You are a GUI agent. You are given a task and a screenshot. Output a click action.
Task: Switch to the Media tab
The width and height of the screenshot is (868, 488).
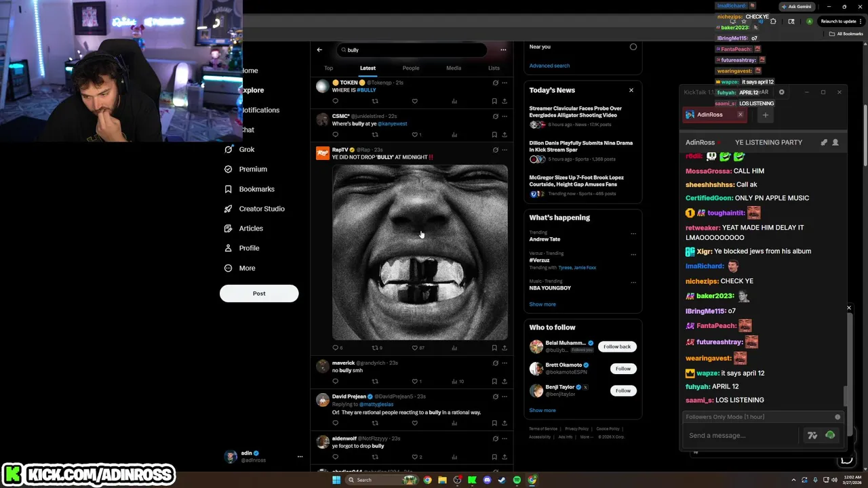[x=454, y=68]
